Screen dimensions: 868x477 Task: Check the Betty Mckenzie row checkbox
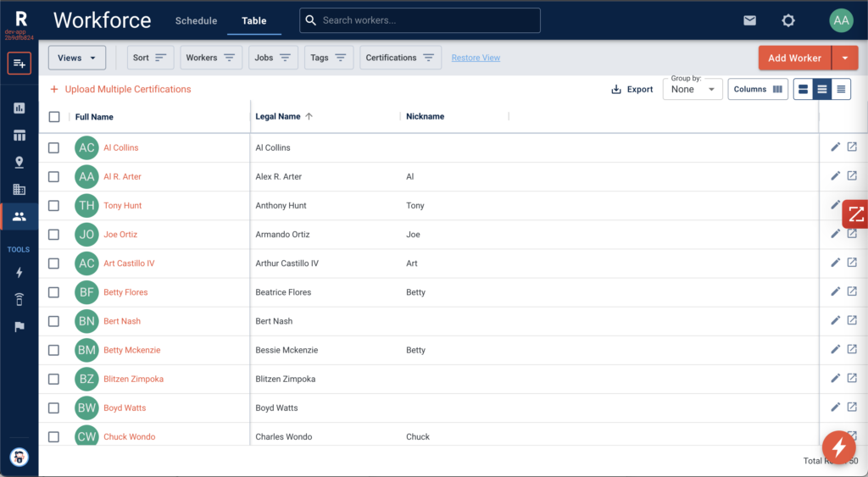click(x=53, y=350)
